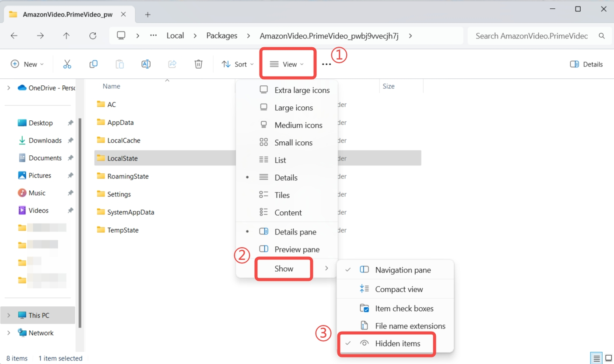
Task: Show hidden path via address bar ellipsis
Action: (153, 36)
